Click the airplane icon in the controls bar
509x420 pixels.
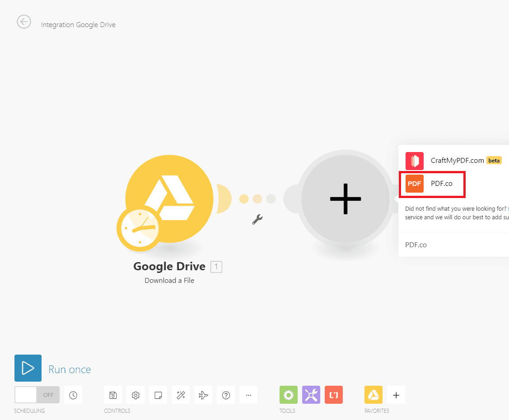tap(203, 395)
